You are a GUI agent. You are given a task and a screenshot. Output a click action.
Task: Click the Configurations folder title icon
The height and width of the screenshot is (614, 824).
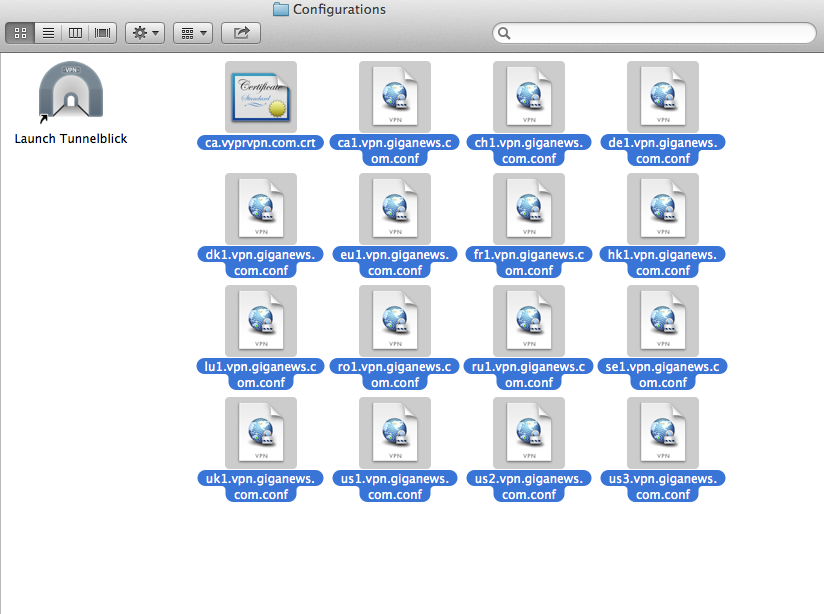pyautogui.click(x=281, y=9)
